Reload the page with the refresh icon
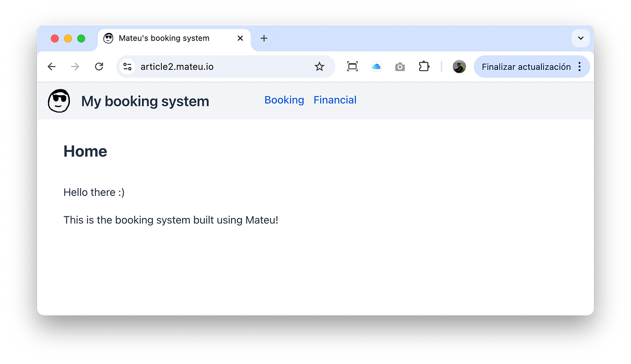 point(99,67)
